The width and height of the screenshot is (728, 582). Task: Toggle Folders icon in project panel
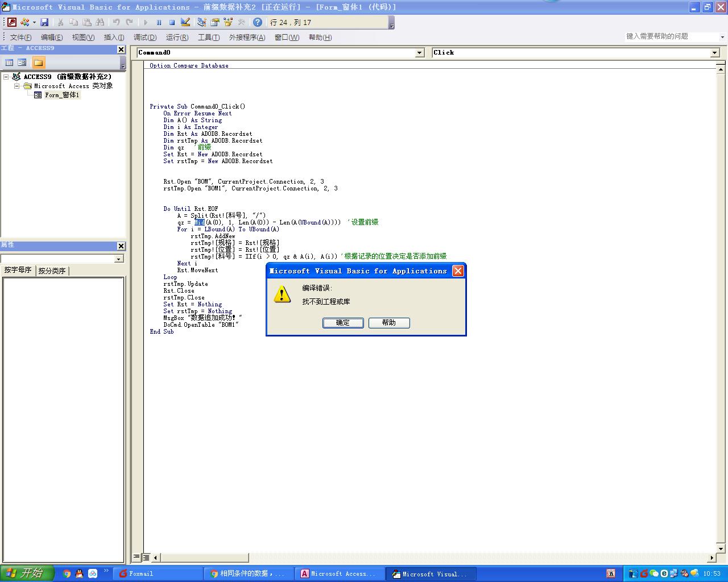click(38, 63)
